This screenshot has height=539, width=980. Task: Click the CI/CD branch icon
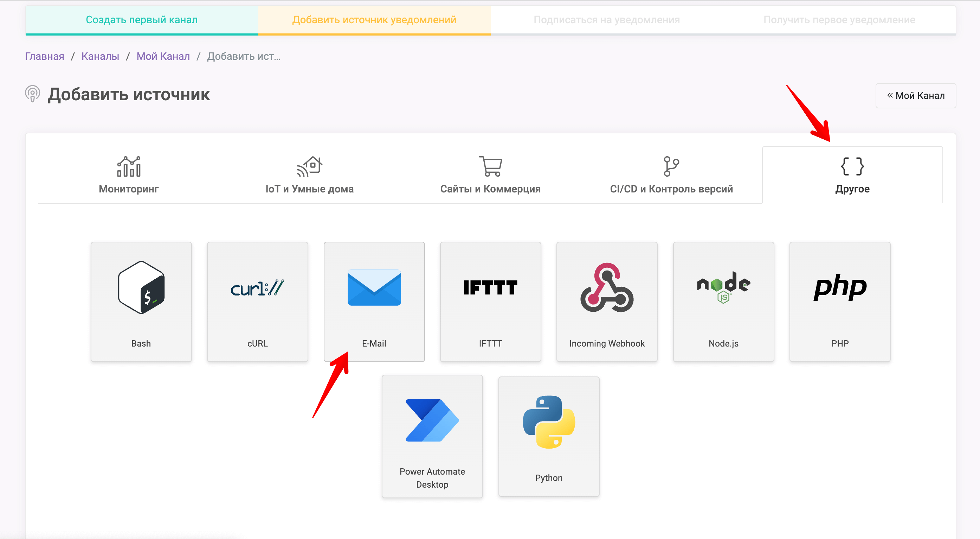(x=671, y=166)
